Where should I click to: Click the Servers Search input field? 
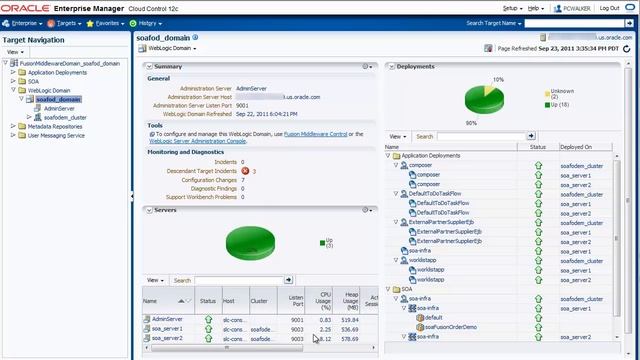tap(239, 280)
